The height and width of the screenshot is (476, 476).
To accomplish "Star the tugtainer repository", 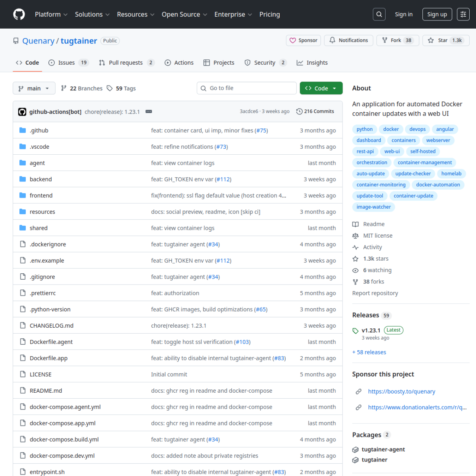I will click(x=446, y=41).
